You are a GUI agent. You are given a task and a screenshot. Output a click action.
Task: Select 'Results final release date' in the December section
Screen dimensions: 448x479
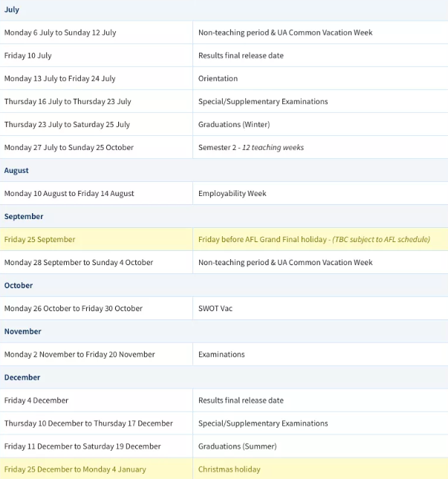click(241, 400)
